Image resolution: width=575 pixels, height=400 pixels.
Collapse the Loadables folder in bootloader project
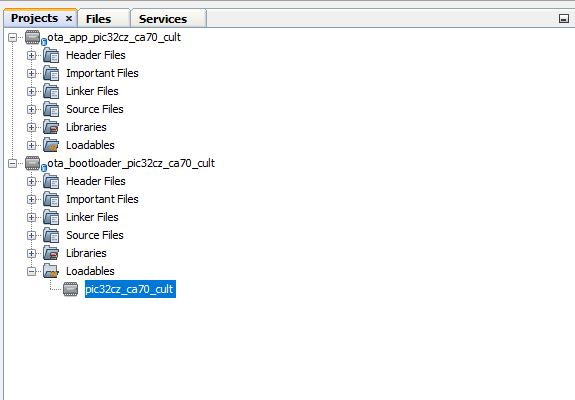point(32,271)
